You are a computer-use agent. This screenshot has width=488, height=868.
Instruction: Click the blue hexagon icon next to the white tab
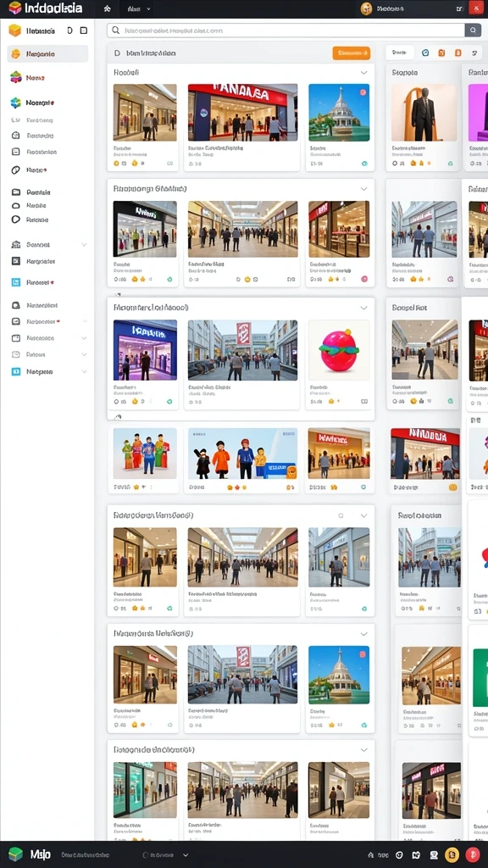(x=425, y=53)
